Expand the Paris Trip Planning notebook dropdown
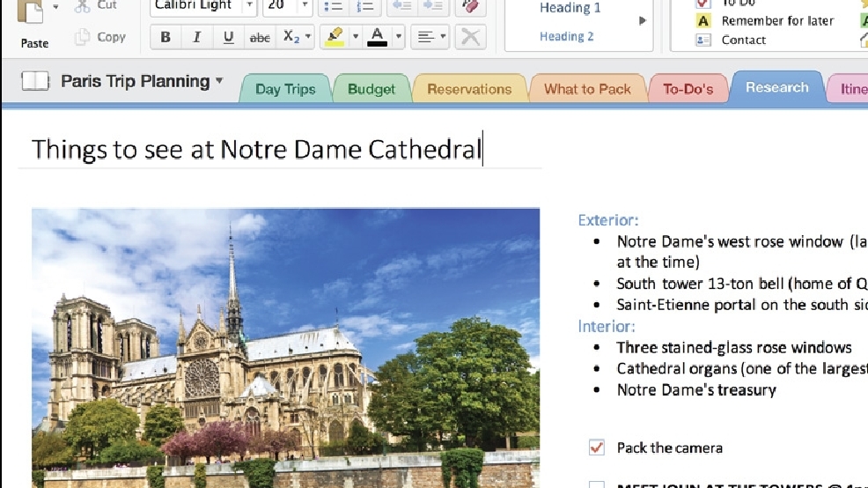 point(220,81)
